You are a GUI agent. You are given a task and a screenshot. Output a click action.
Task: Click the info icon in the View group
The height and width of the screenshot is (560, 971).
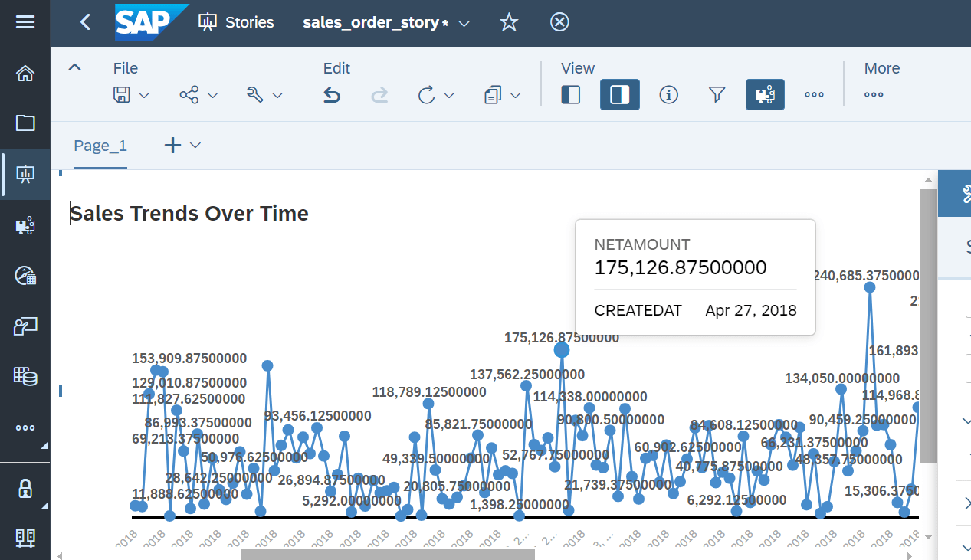tap(668, 94)
